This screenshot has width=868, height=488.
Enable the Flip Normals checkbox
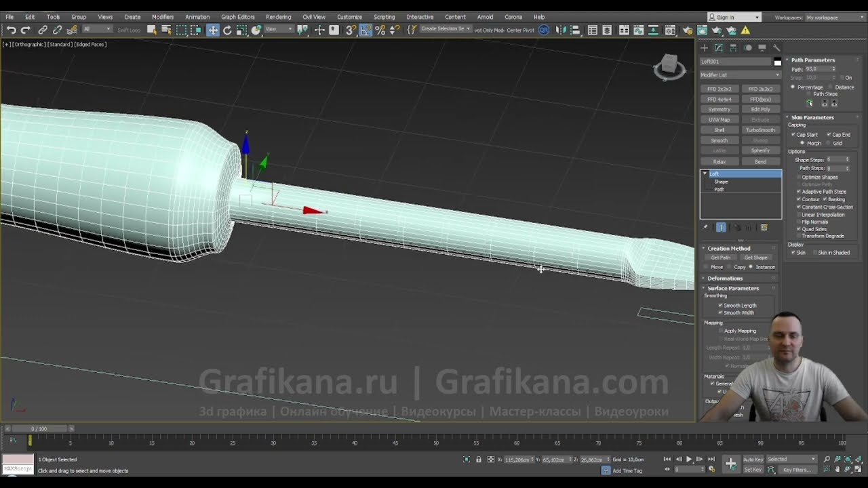point(799,222)
